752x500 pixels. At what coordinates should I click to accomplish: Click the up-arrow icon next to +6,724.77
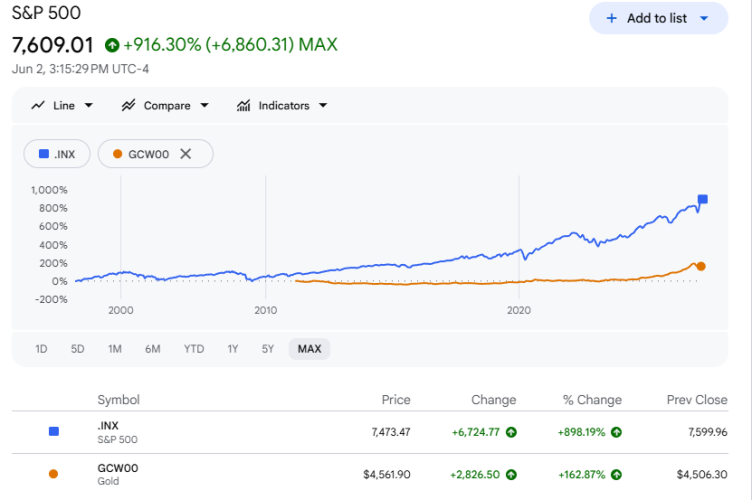click(511, 432)
